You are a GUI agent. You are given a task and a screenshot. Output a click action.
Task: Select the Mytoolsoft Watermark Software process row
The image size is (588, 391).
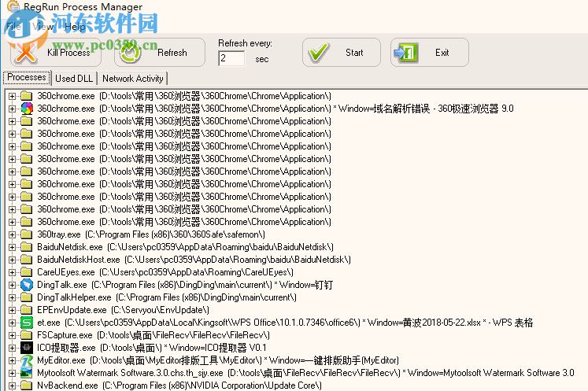[x=305, y=373]
